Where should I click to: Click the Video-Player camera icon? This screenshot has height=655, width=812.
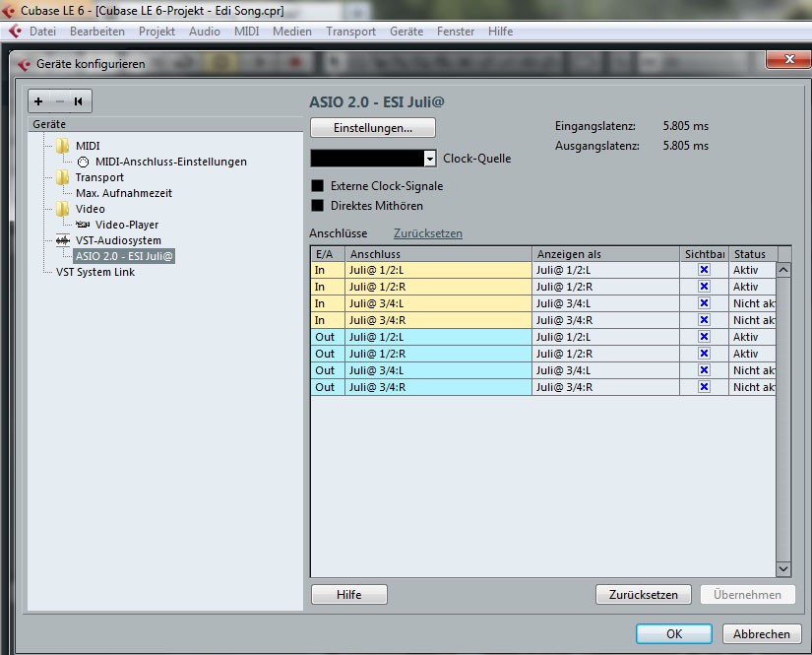point(83,225)
